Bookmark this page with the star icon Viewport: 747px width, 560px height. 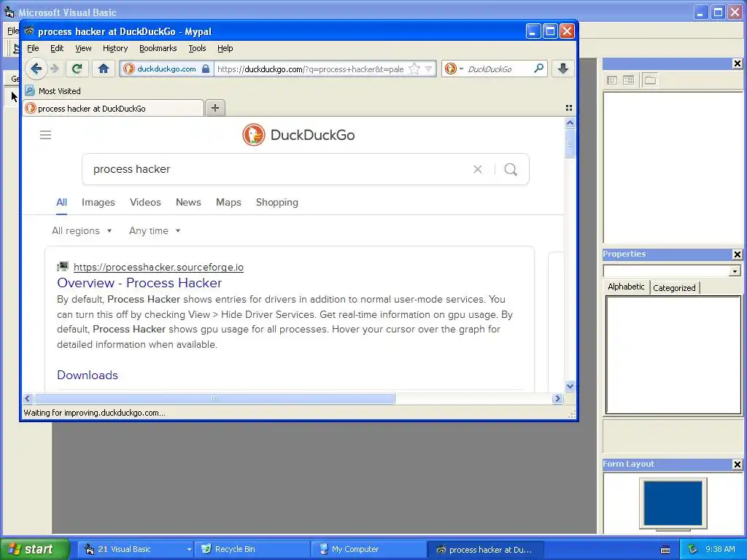tap(414, 69)
